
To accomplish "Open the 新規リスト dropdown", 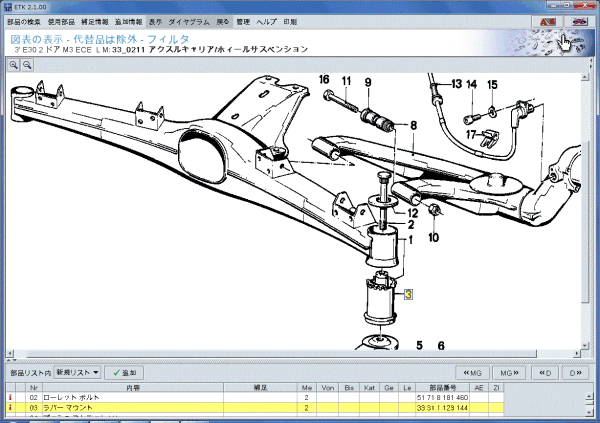I will point(77,372).
